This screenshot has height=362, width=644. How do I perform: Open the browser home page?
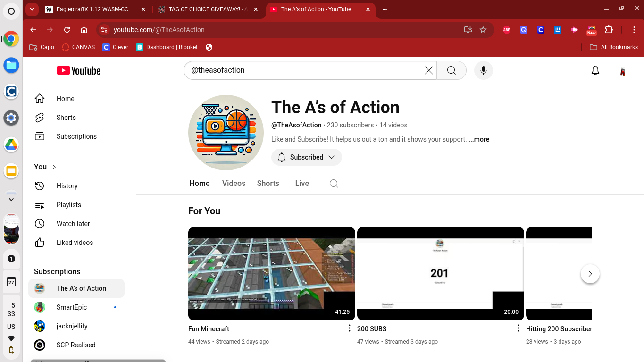(84, 30)
